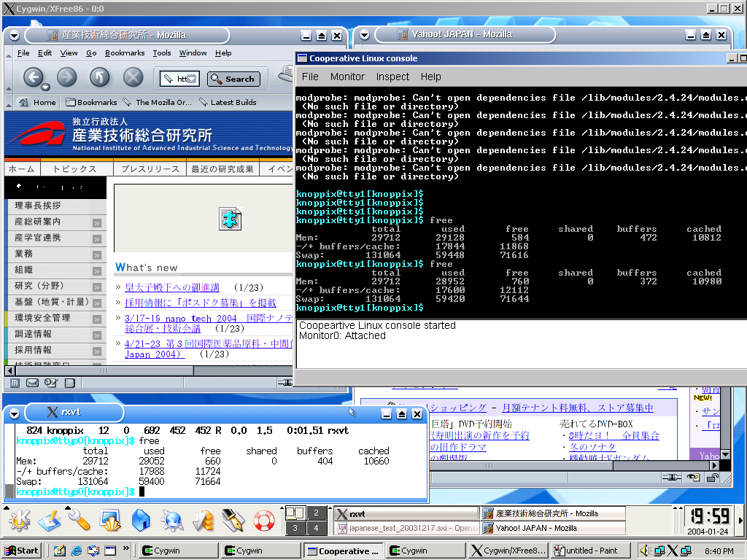Open Mozilla's Tools menu

click(161, 52)
